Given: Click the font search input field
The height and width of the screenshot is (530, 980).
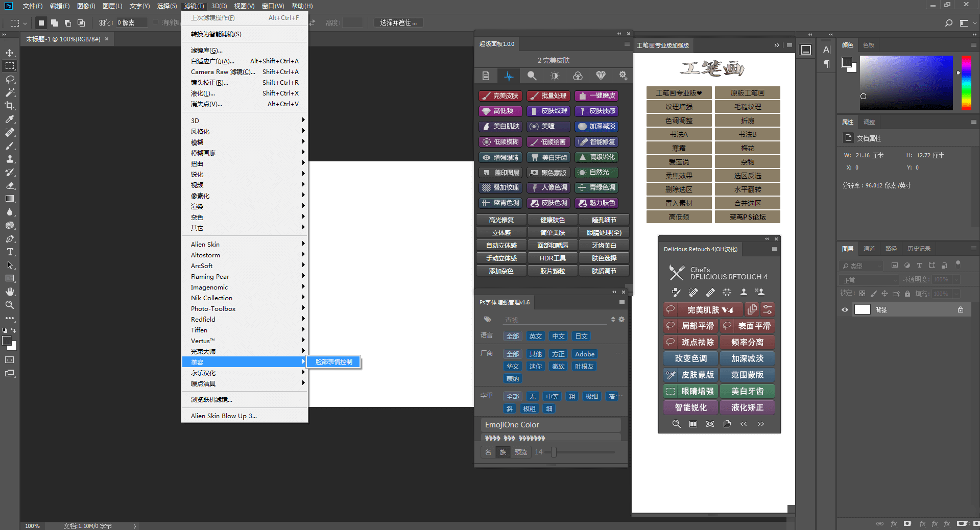Looking at the screenshot, I should 556,320.
